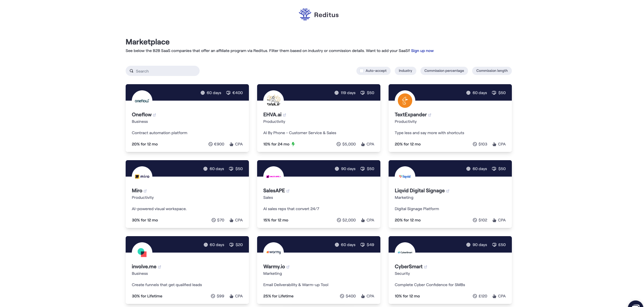Open TextExpander external link icon

click(x=430, y=115)
